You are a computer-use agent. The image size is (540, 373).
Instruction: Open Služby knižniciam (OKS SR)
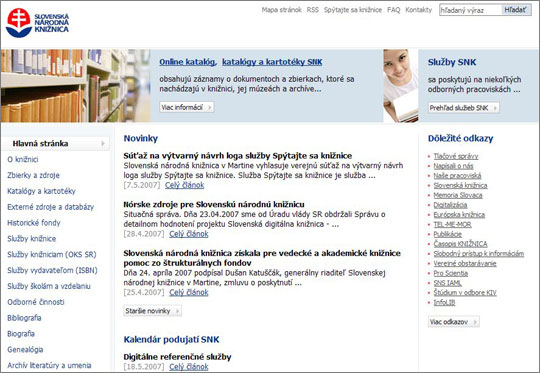[x=52, y=255]
